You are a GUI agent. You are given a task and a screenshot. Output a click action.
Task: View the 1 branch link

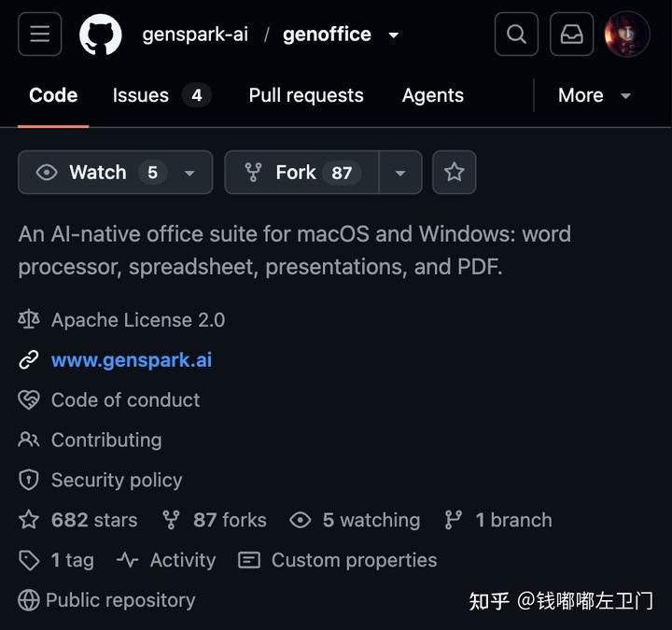[x=513, y=520]
